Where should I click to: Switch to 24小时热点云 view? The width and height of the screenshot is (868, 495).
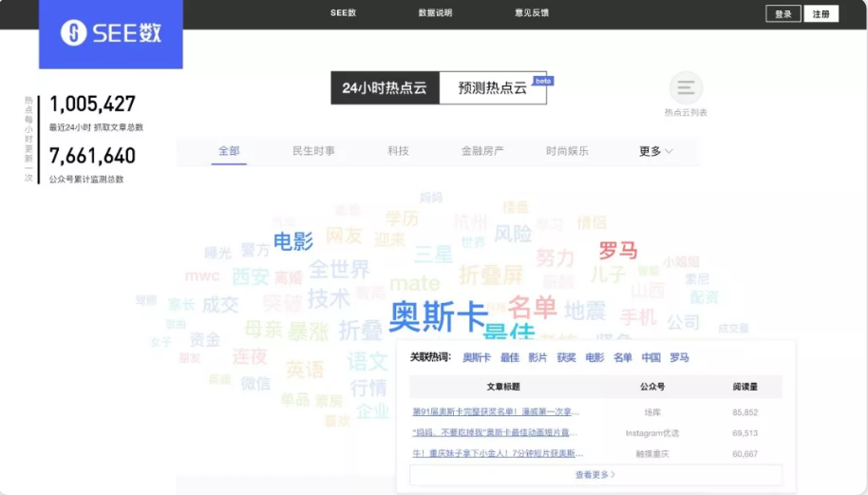[x=385, y=88]
